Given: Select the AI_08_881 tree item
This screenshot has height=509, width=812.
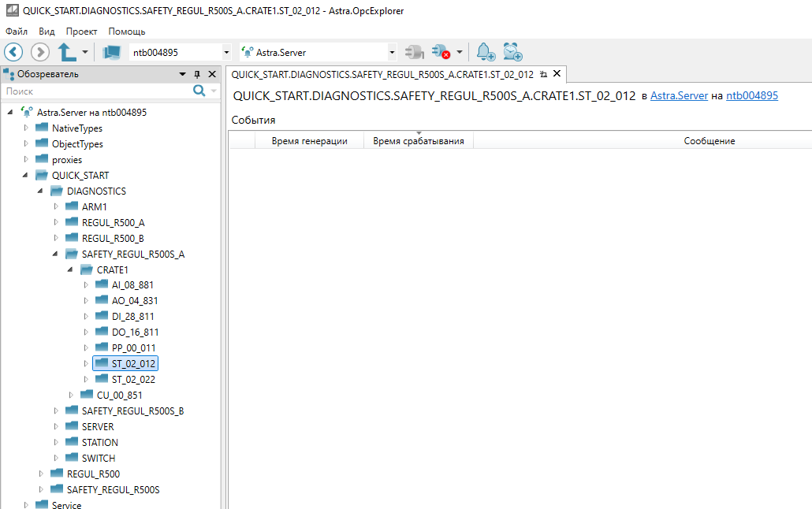Looking at the screenshot, I should pos(132,285).
